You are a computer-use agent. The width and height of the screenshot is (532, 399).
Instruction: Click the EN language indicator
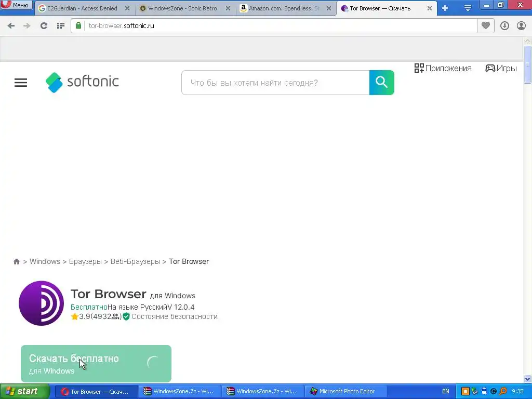(x=445, y=392)
